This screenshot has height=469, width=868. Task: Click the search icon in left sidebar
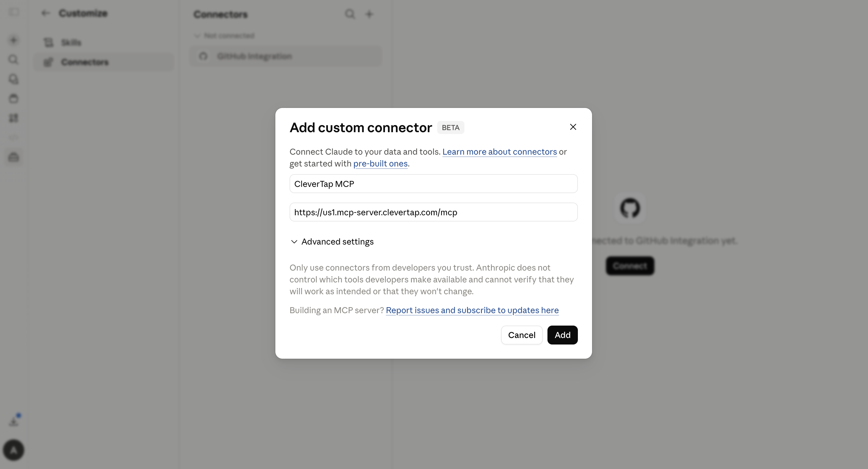[x=14, y=60]
